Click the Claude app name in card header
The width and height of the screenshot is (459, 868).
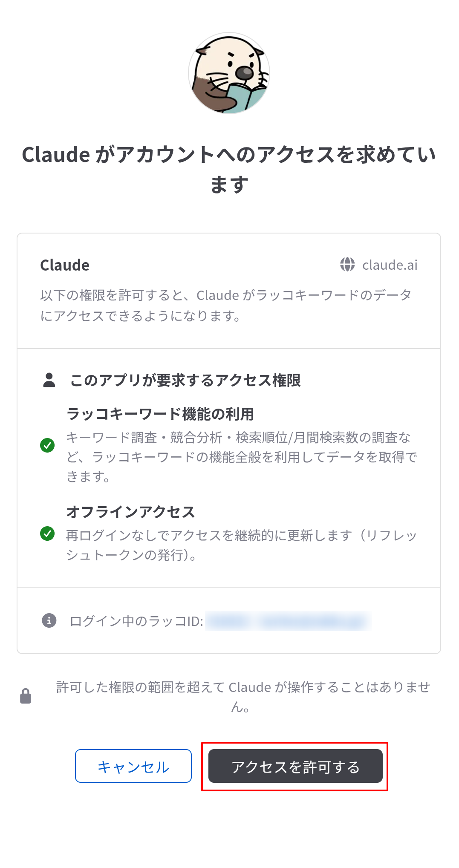pyautogui.click(x=65, y=265)
